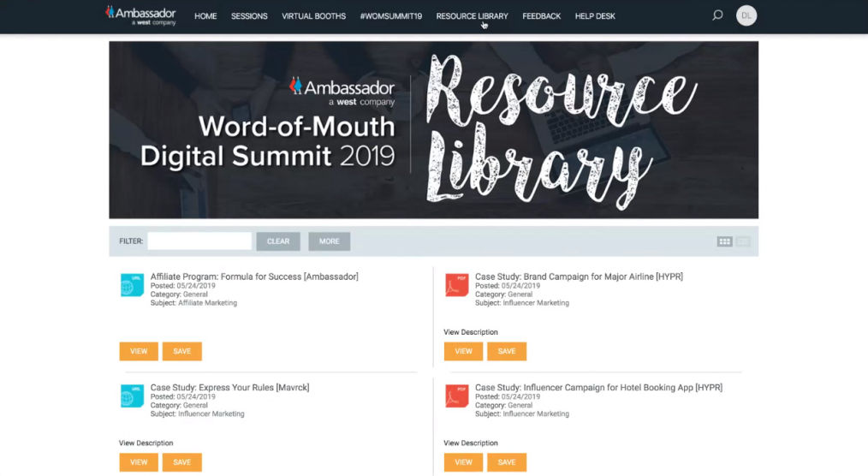Switch to list view layout icon
The width and height of the screenshot is (868, 476).
click(x=743, y=241)
